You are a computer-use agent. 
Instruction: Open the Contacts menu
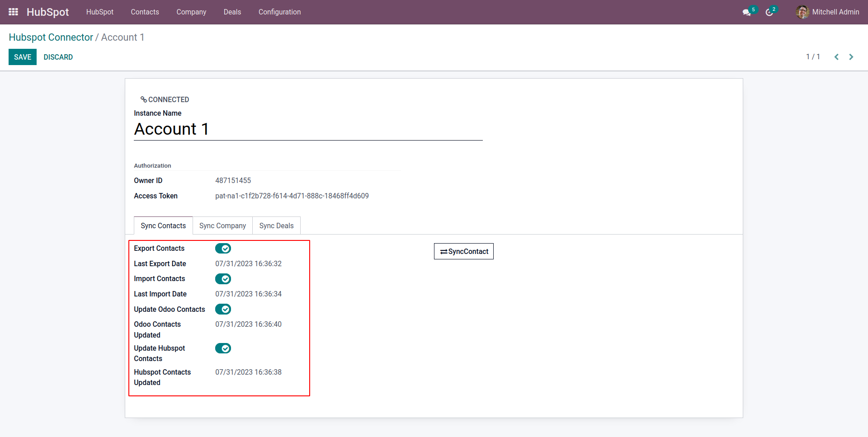(145, 12)
